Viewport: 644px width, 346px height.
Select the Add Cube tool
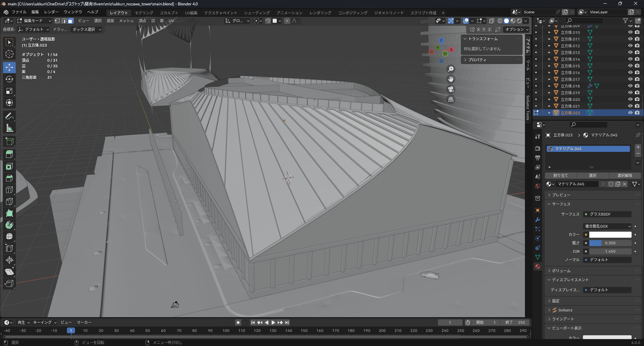pyautogui.click(x=9, y=141)
